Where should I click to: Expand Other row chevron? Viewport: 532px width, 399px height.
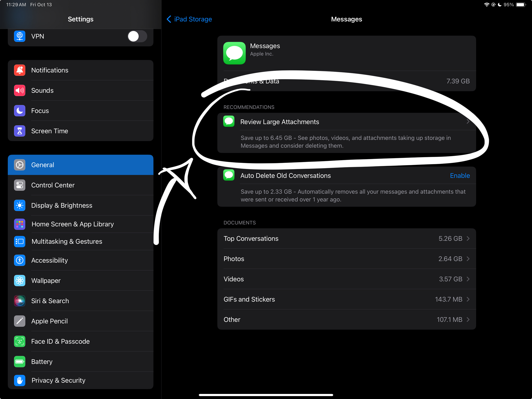(468, 319)
